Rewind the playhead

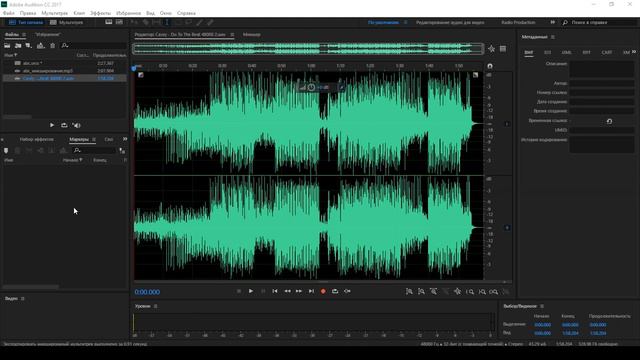(287, 291)
